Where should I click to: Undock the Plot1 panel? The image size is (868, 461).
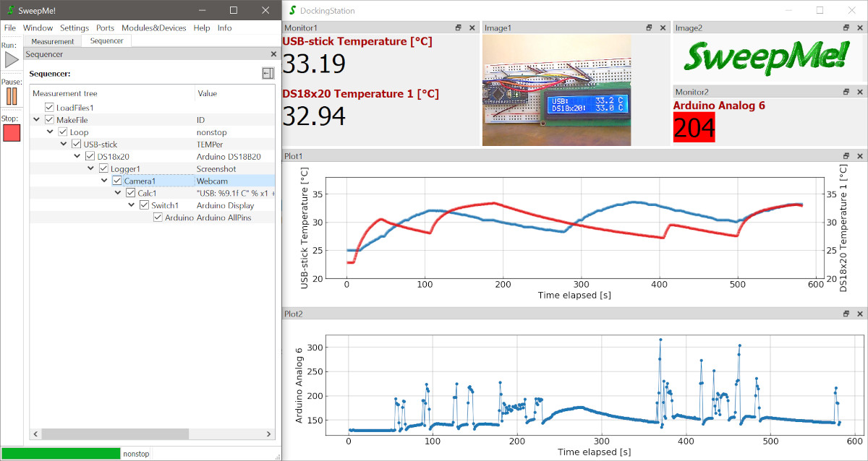845,156
